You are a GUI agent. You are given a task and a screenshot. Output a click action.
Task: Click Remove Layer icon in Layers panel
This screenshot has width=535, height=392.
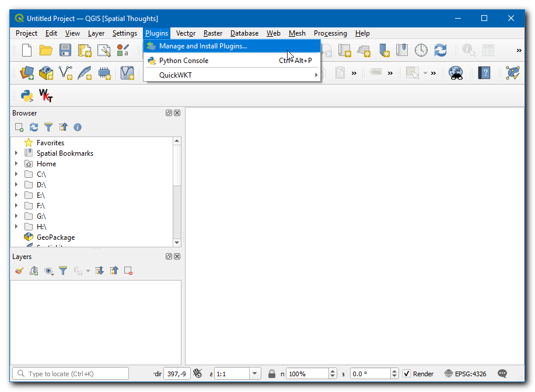pyautogui.click(x=128, y=271)
